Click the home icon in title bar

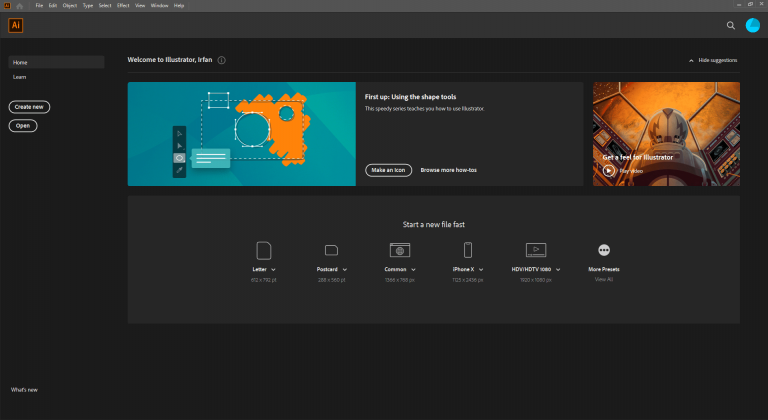tap(20, 6)
